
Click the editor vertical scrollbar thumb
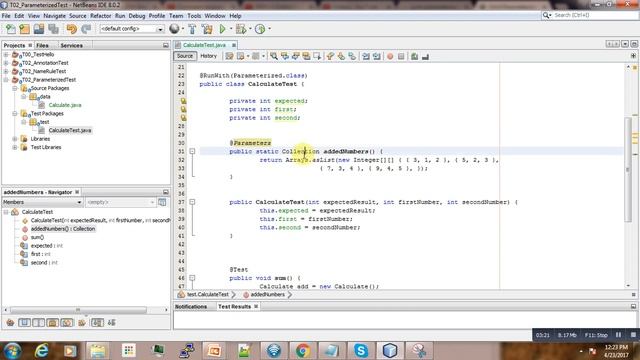(628, 169)
